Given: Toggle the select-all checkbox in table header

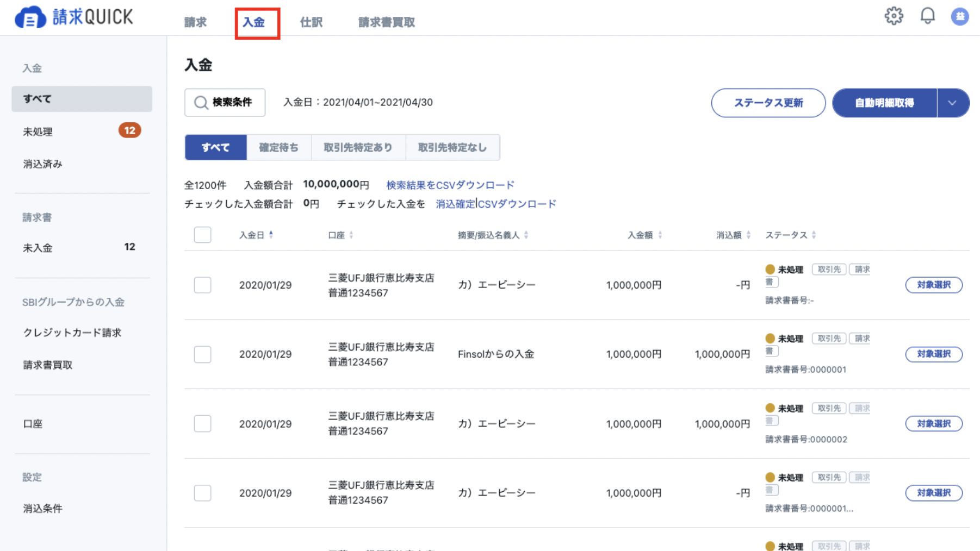Looking at the screenshot, I should pyautogui.click(x=202, y=235).
